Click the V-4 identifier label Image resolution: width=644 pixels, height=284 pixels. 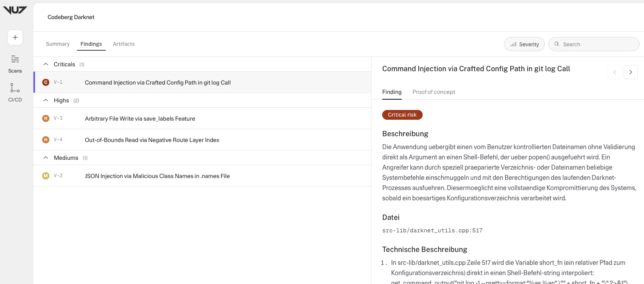(58, 140)
